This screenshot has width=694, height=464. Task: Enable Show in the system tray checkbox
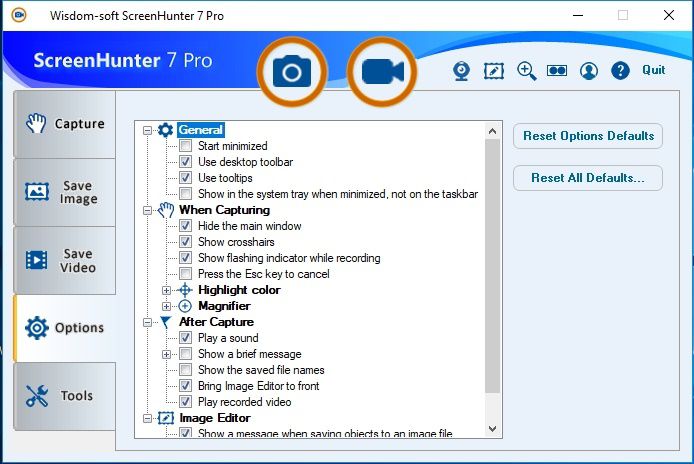coord(185,193)
